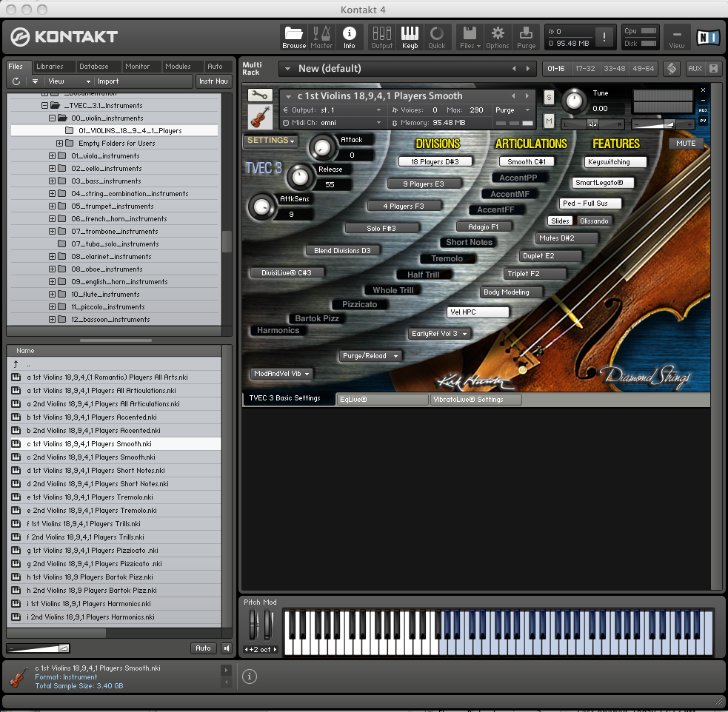Image resolution: width=728 pixels, height=712 pixels.
Task: Expand the 01_viola_instruments folder
Action: tap(52, 156)
